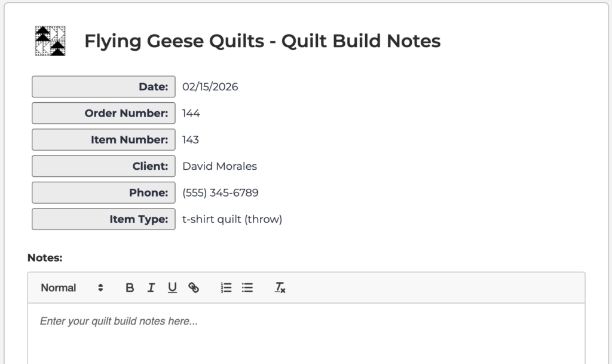Clear text formatting with Tx icon
This screenshot has width=612, height=364.
click(280, 287)
